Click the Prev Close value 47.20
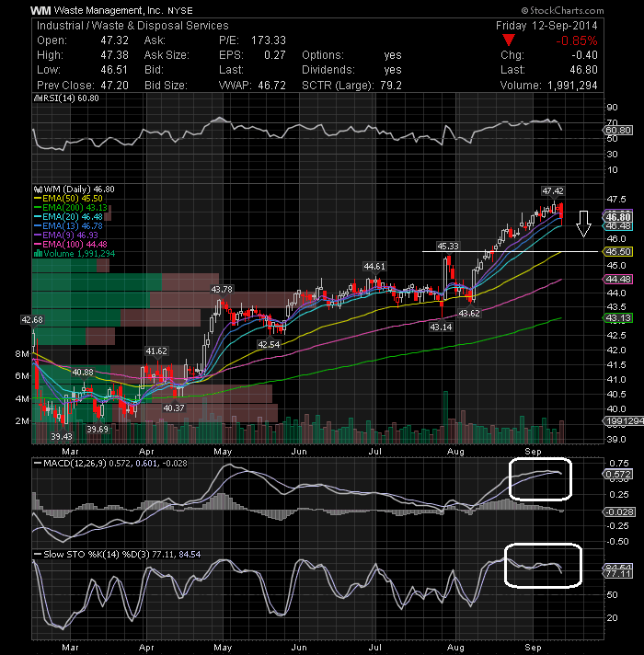The height and width of the screenshot is (655, 644). pos(114,86)
